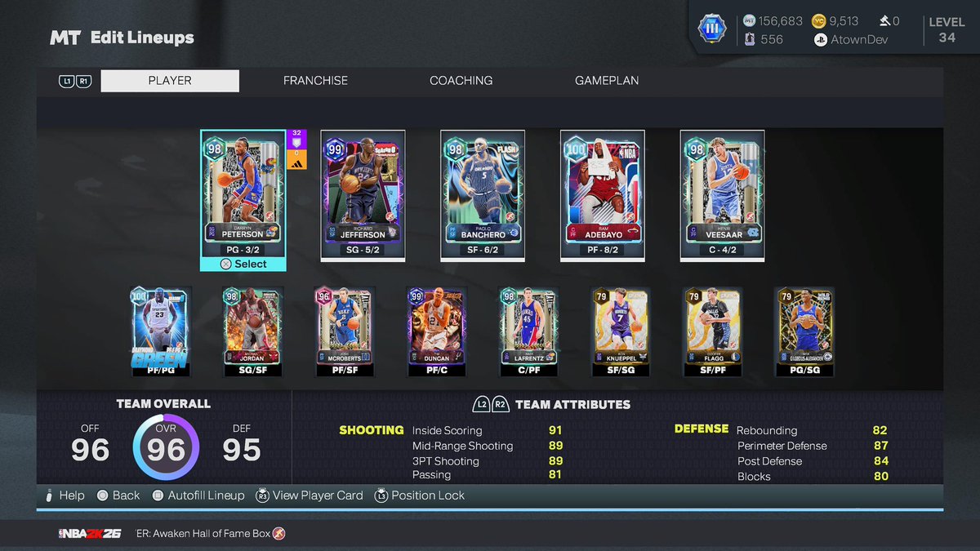980x551 pixels.
Task: Click Autofill Lineup
Action: tap(198, 495)
